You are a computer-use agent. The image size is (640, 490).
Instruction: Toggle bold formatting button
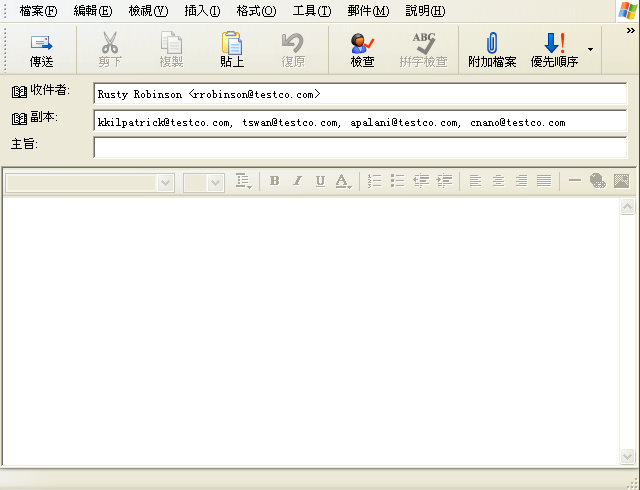tap(275, 181)
